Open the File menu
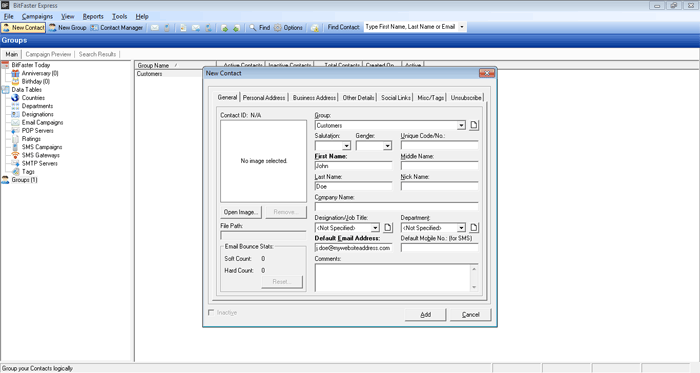The image size is (700, 373). (8, 17)
